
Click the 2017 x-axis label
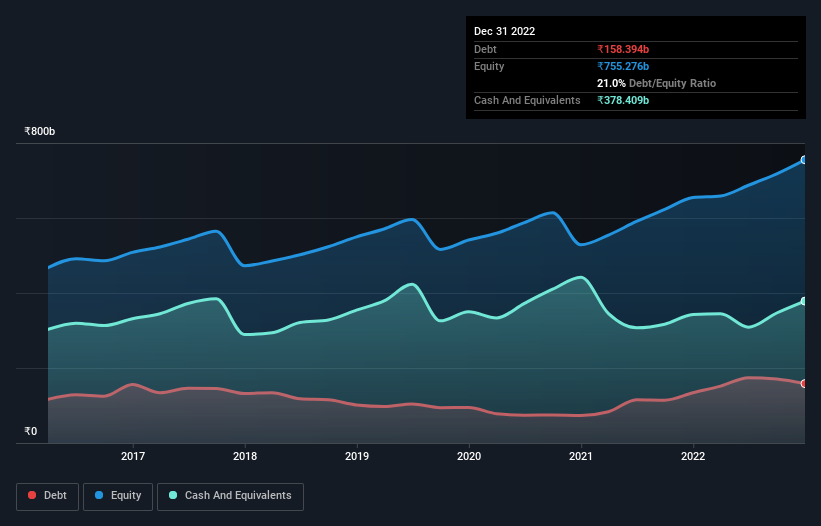coord(133,456)
